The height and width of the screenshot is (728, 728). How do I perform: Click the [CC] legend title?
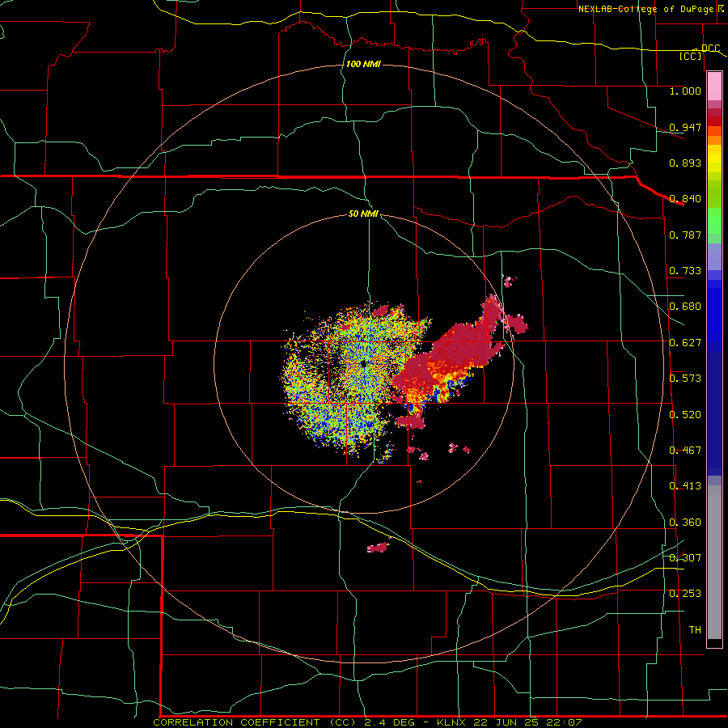pyautogui.click(x=691, y=56)
